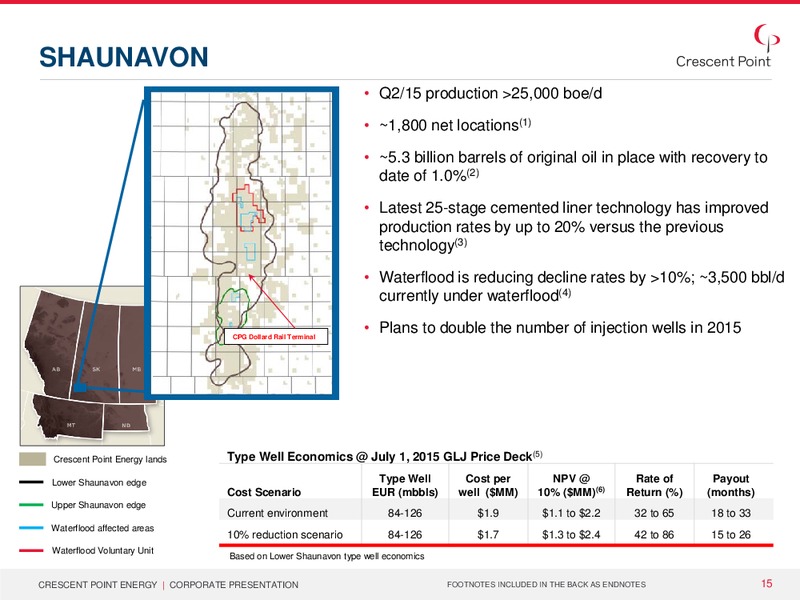Click the 'Current environment' row label
The width and height of the screenshot is (800, 600).
278,513
